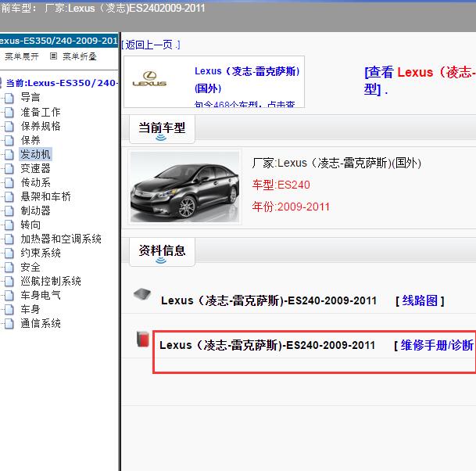Click the 菜单折叠 list icon
This screenshot has height=471, width=476.
click(53, 56)
